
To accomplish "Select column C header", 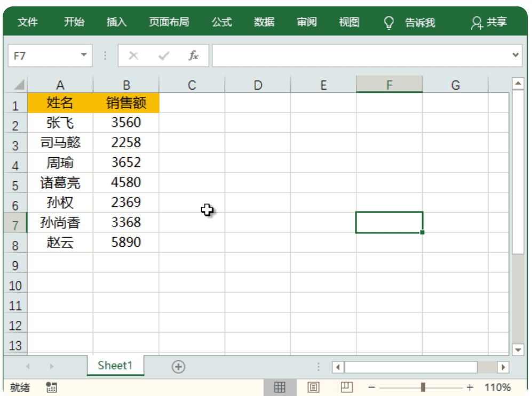I will coord(192,85).
